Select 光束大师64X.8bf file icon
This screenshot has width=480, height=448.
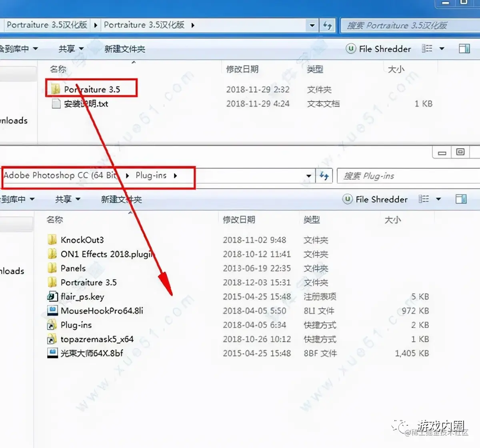point(52,353)
